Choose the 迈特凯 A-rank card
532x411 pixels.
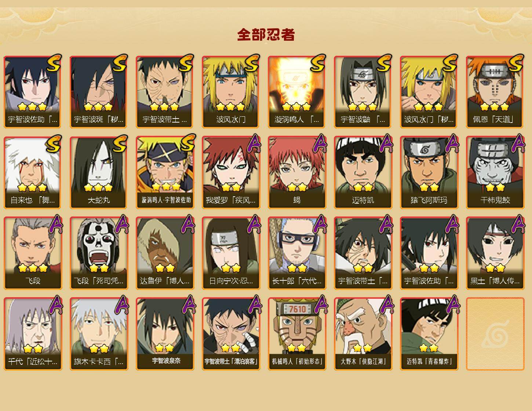(363, 172)
